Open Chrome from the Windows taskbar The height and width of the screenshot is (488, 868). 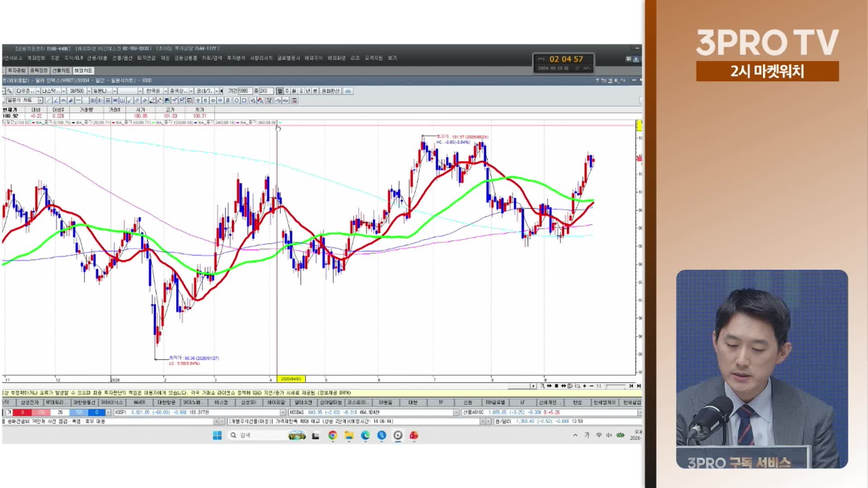(333, 435)
